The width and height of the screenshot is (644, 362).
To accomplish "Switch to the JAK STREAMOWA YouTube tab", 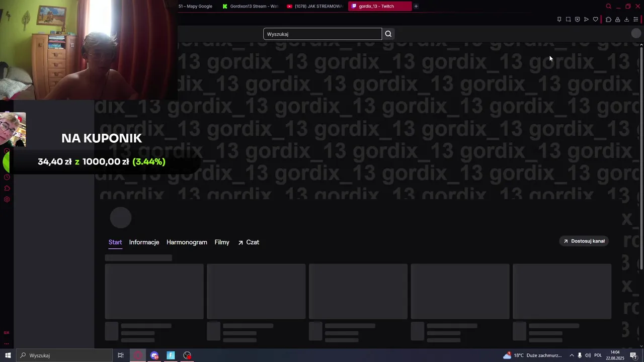I will [315, 6].
